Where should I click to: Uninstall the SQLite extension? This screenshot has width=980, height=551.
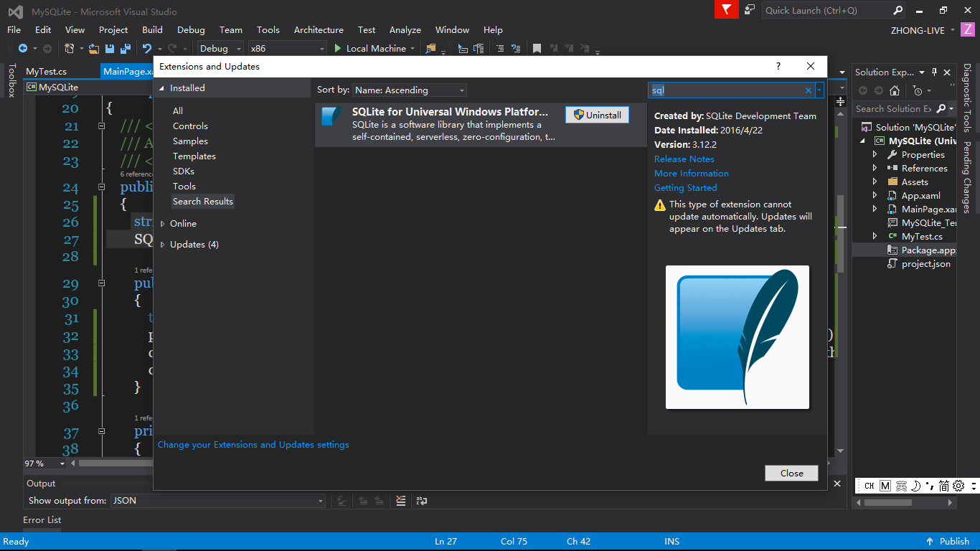597,115
